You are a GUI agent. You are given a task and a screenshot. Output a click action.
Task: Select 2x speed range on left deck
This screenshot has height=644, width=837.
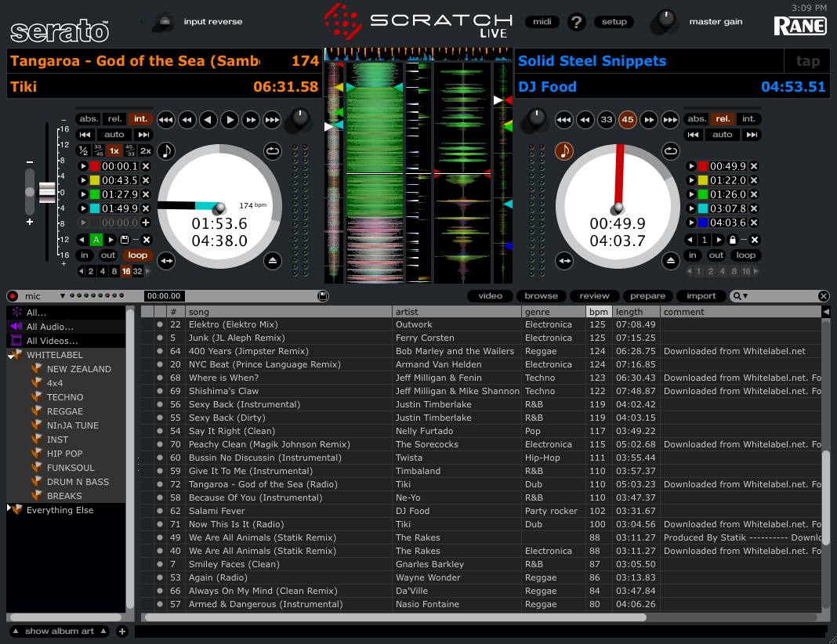point(146,151)
